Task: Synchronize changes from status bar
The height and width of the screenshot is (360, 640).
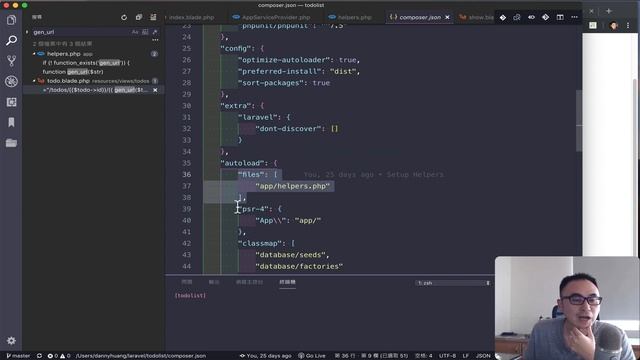Action: coord(39,356)
